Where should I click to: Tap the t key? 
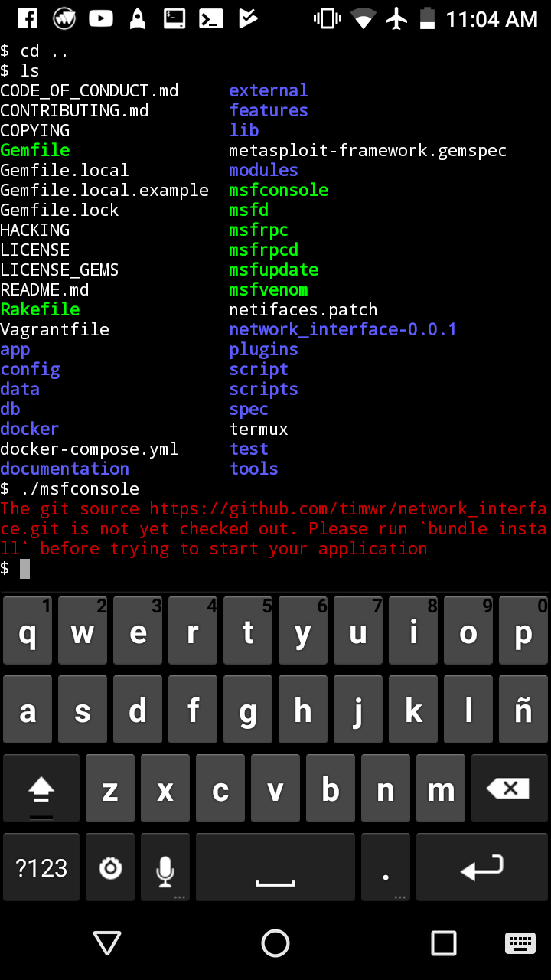[x=248, y=631]
